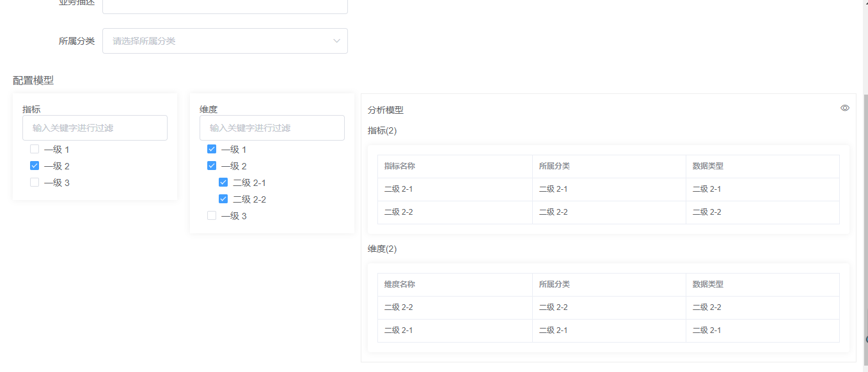Focus the 指标 keyword filter input

(95, 128)
